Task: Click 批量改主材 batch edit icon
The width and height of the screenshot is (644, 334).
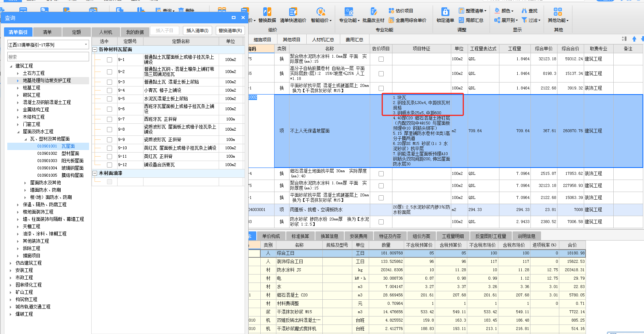Action: [x=373, y=15]
